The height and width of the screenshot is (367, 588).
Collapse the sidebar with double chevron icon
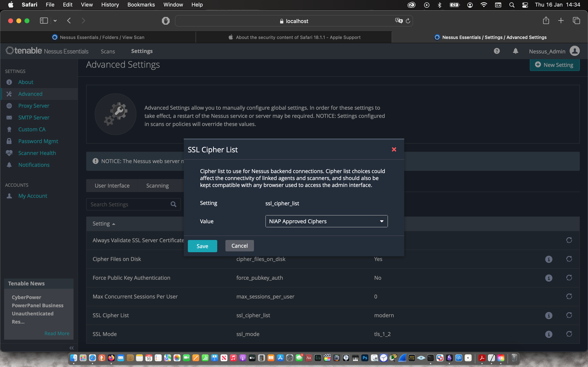[71, 348]
